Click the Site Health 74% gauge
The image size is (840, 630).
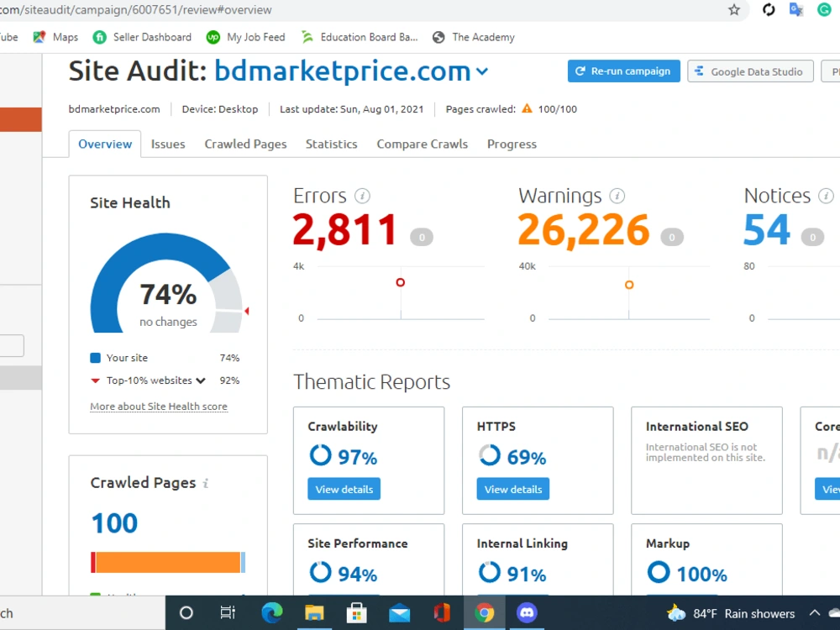pyautogui.click(x=166, y=283)
